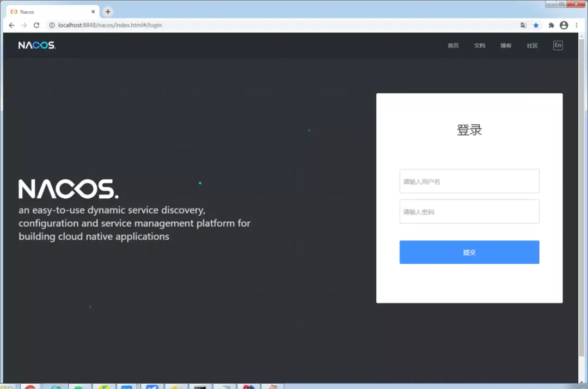The image size is (588, 389).
Task: Click the browser forward arrow
Action: pos(24,25)
